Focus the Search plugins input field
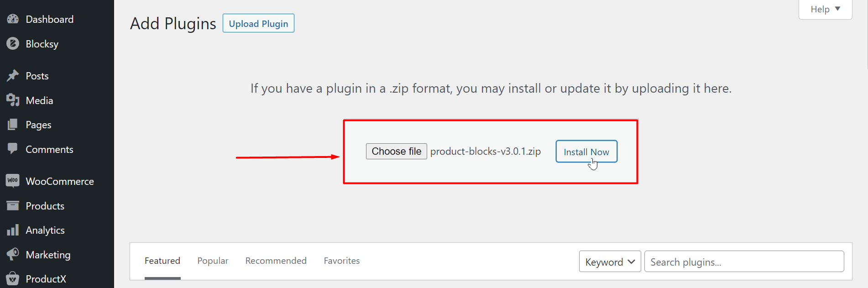868x288 pixels. click(x=744, y=262)
